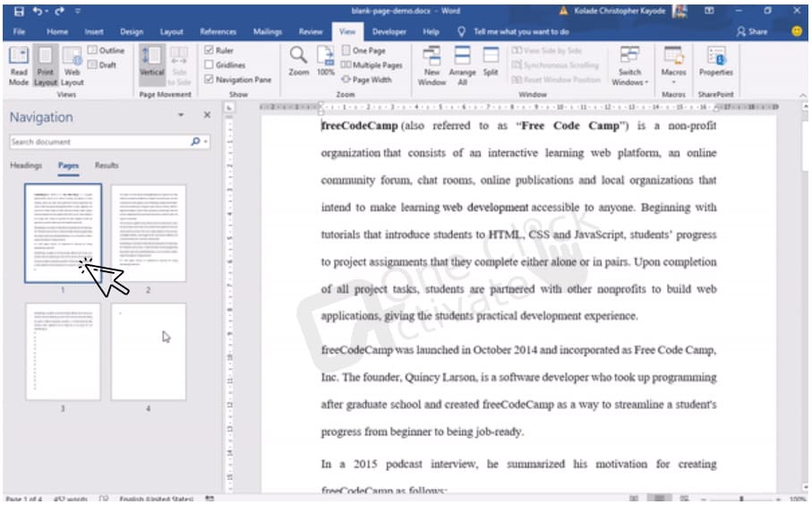Select blank page 4 thumbnail

149,352
